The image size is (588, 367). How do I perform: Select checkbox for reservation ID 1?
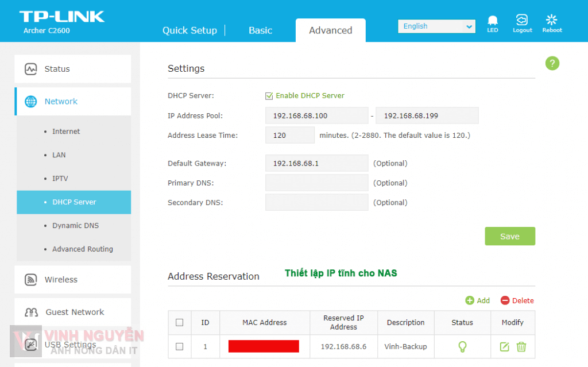pyautogui.click(x=179, y=346)
